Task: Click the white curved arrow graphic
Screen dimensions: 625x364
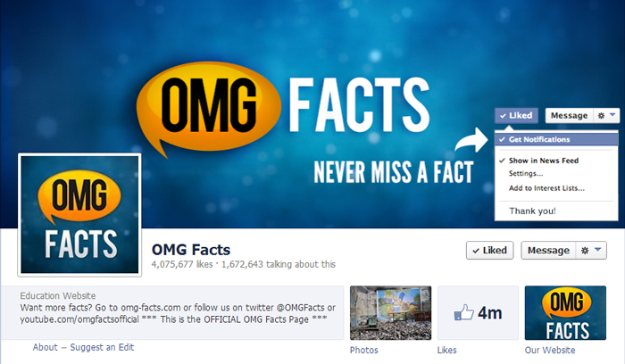Action: click(471, 140)
